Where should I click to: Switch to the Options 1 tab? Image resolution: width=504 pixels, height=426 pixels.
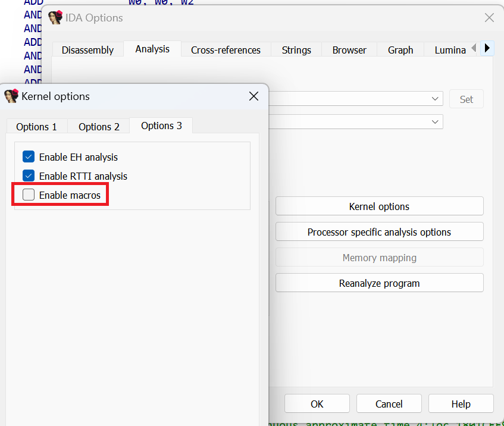coord(37,127)
